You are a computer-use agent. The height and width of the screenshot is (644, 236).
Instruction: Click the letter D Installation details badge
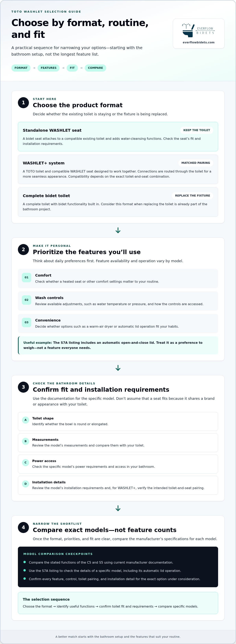point(25,484)
